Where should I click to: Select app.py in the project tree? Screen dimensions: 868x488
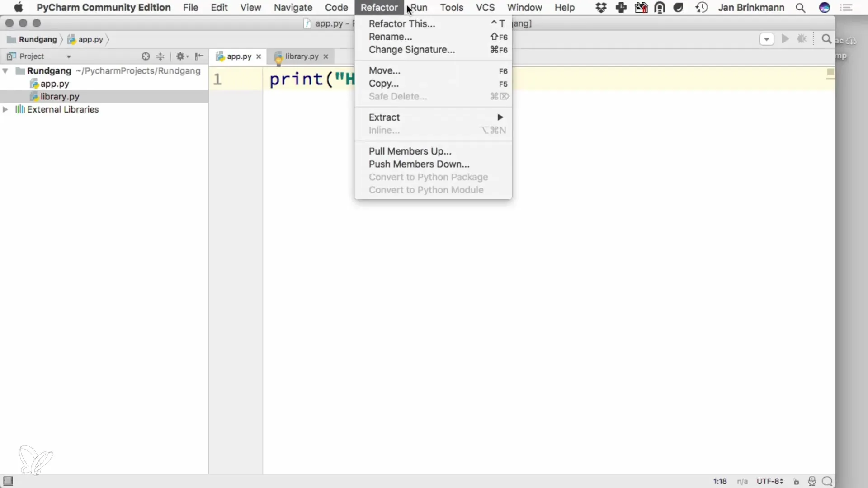coord(54,84)
